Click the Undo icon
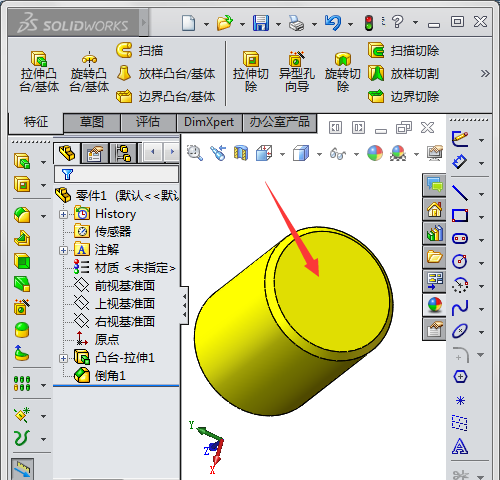The height and width of the screenshot is (480, 500). pyautogui.click(x=333, y=23)
